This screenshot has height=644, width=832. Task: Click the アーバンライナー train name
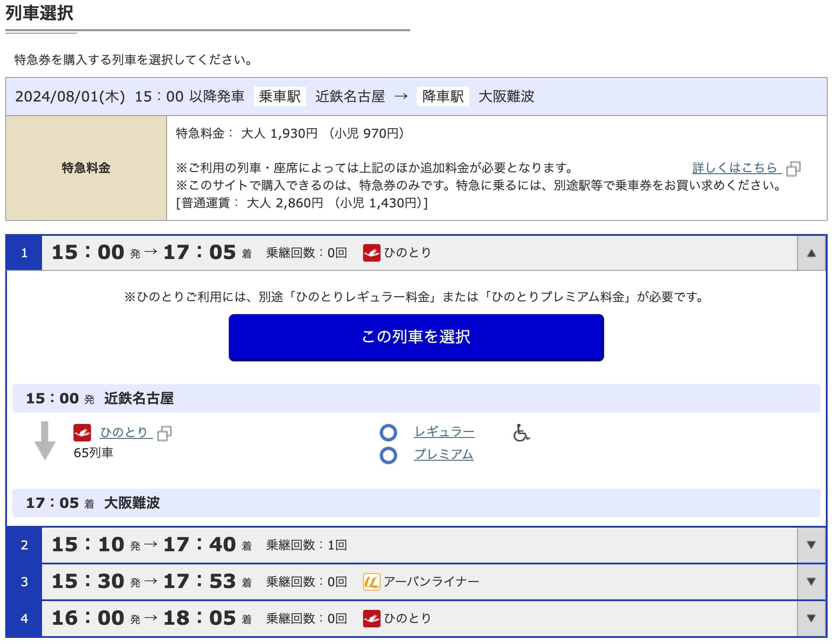(431, 582)
